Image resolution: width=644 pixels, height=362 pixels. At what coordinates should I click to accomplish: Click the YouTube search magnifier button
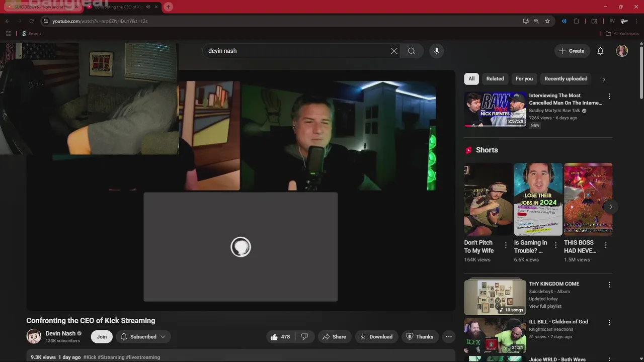pos(412,51)
